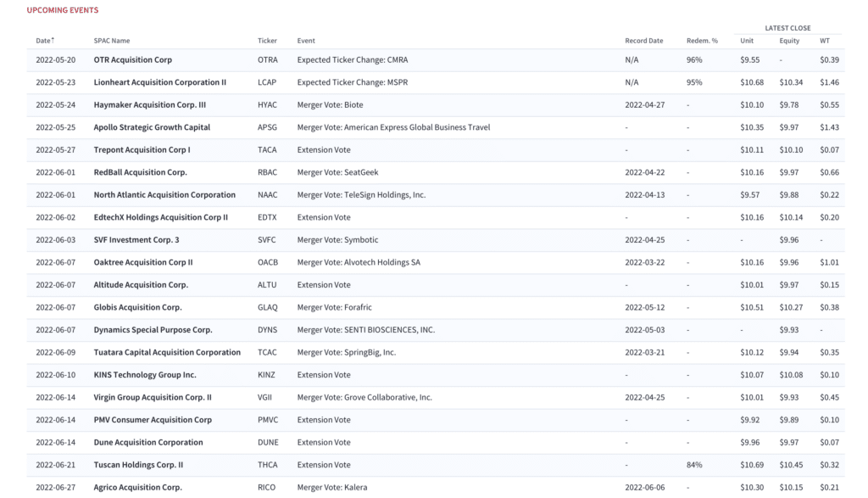This screenshot has width=868, height=498.
Task: Open Haymaker Acquisition Corp. III link
Action: pyautogui.click(x=149, y=104)
